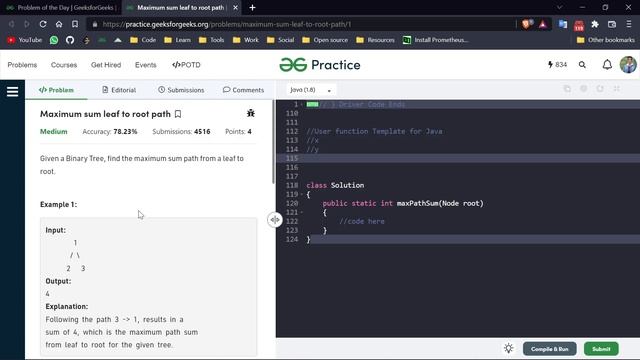Place cursor on empty line 115
640x360 pixels.
(458, 158)
